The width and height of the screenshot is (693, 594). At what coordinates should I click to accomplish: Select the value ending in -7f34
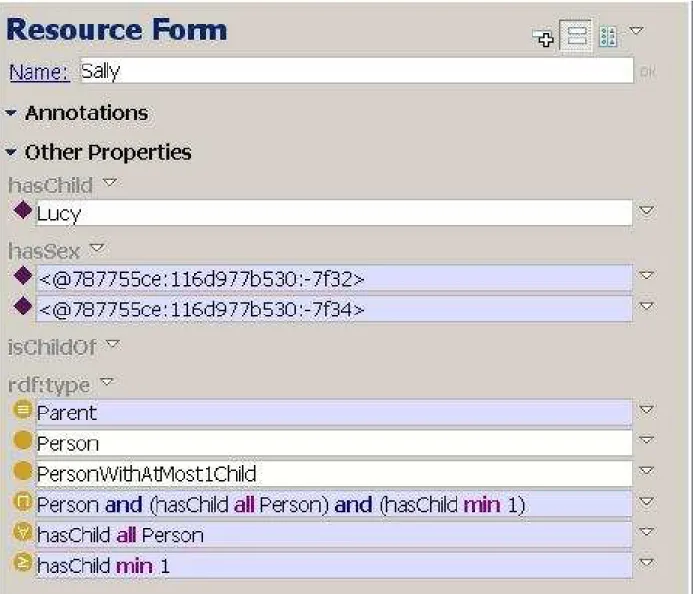[x=334, y=309]
